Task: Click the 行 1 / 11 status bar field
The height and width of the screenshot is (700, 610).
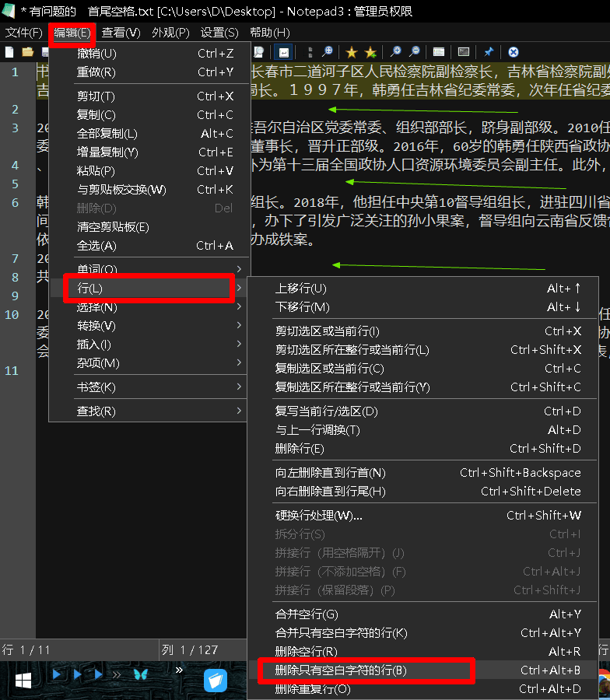Action: (x=26, y=649)
